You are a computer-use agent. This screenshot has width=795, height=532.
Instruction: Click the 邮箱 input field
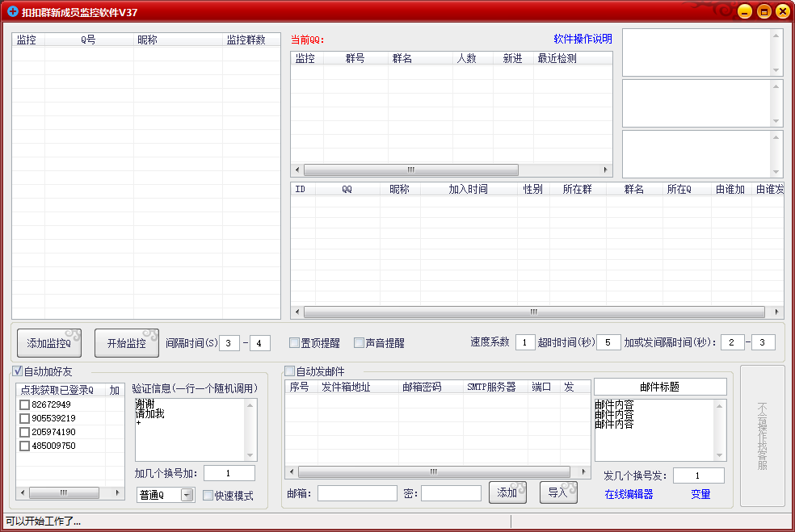357,493
